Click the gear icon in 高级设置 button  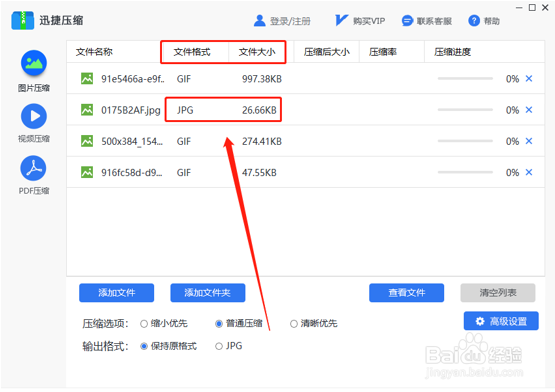[480, 321]
